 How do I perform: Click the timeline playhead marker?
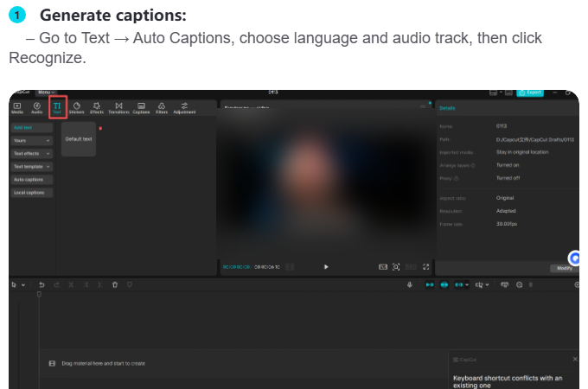point(39,295)
